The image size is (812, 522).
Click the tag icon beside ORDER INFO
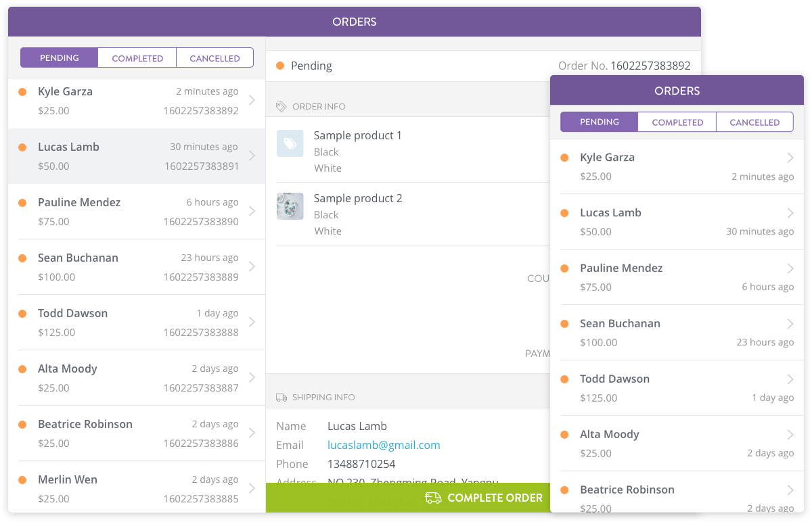281,107
